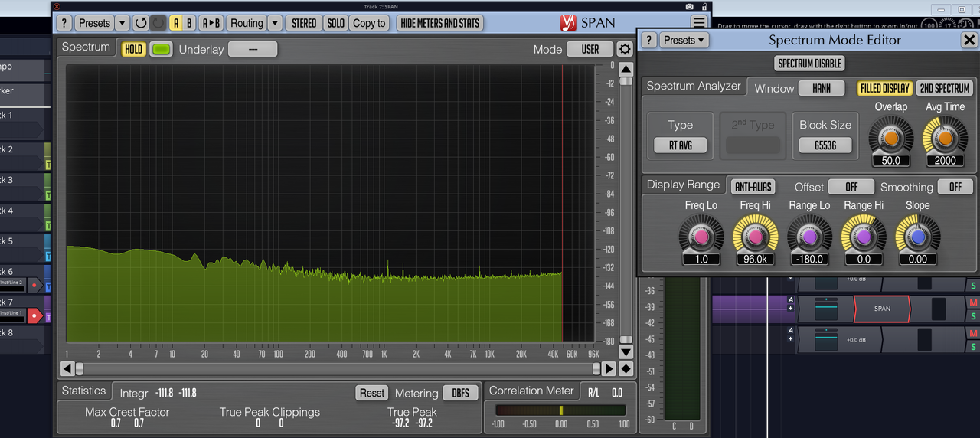Solo the SPAN track with S button
Viewport: 980px width, 438px height.
(974, 315)
